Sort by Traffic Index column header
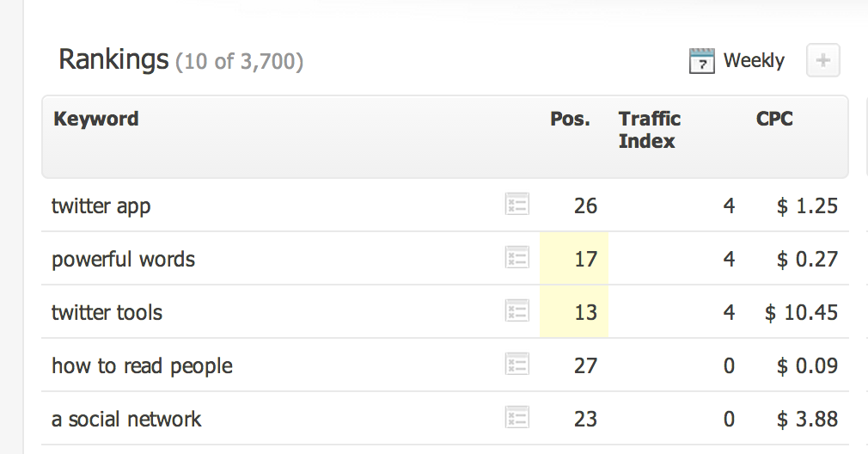This screenshot has height=454, width=868. click(650, 130)
